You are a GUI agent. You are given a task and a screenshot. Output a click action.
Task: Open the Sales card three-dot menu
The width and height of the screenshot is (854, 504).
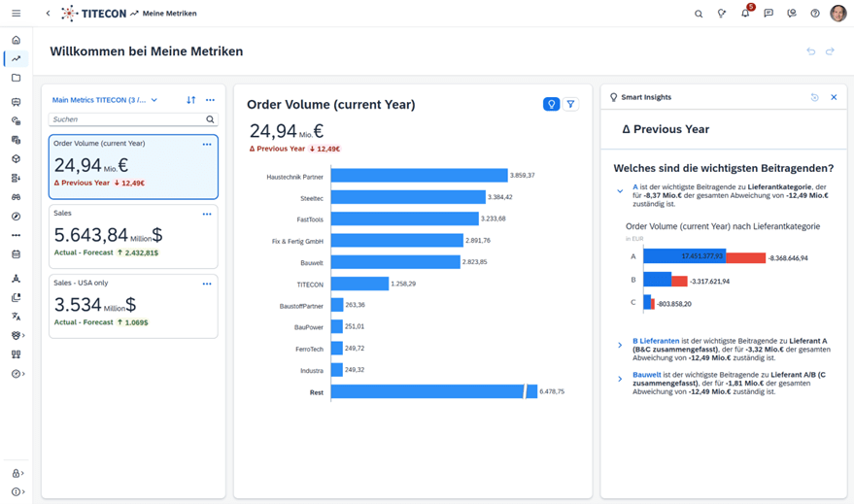point(207,215)
